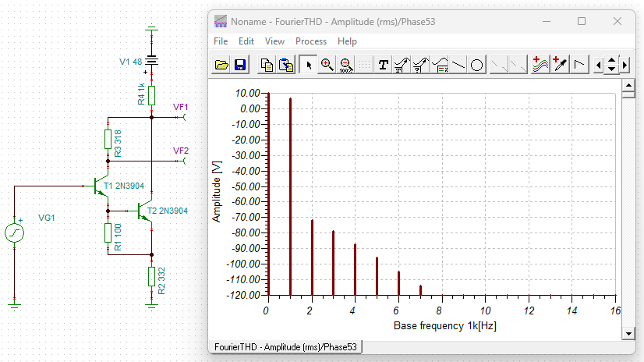Screen dimensions: 644x362
Task: Select the VG1 voltage generator symbol
Action: click(x=14, y=233)
